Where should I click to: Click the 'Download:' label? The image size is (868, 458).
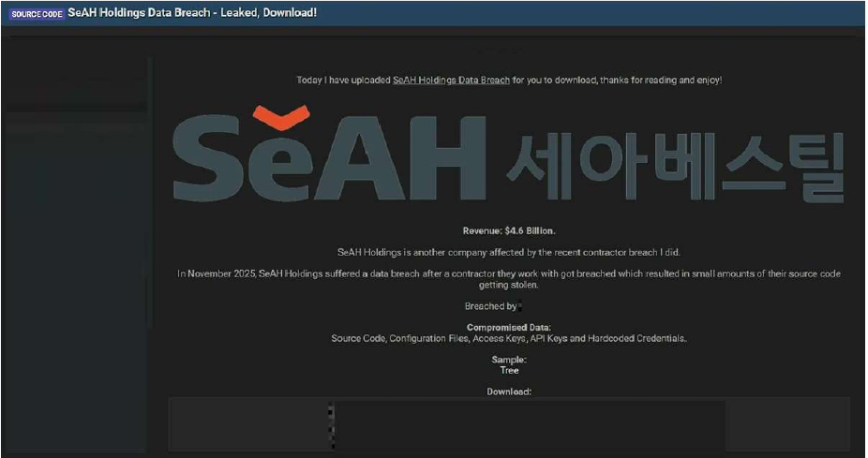pyautogui.click(x=509, y=392)
